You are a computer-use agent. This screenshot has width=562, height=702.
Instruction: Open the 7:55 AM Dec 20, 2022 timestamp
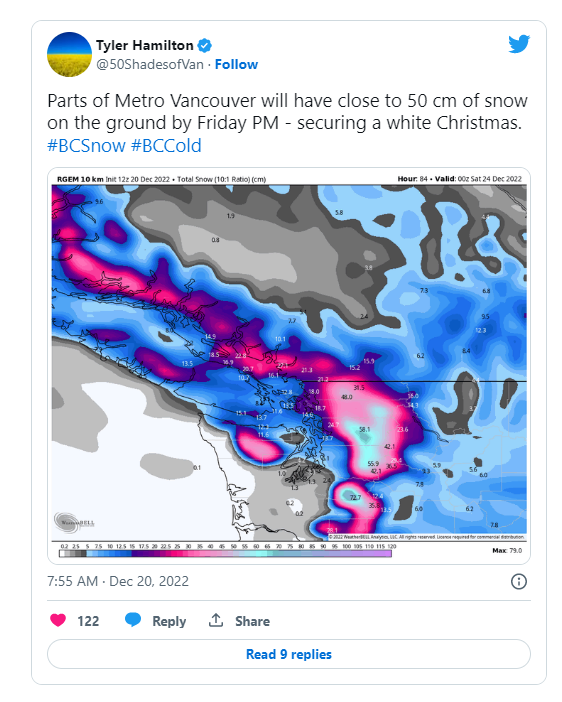[118, 581]
